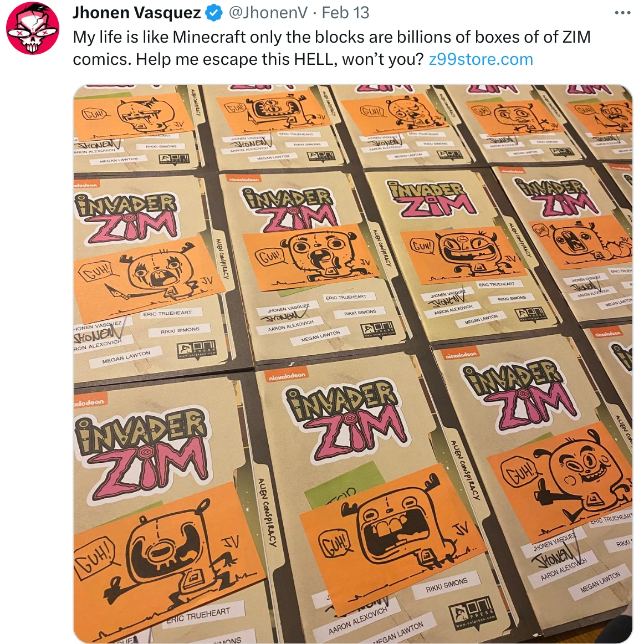
Task: Click the Jhonen Vasquez display name
Action: pos(137,13)
